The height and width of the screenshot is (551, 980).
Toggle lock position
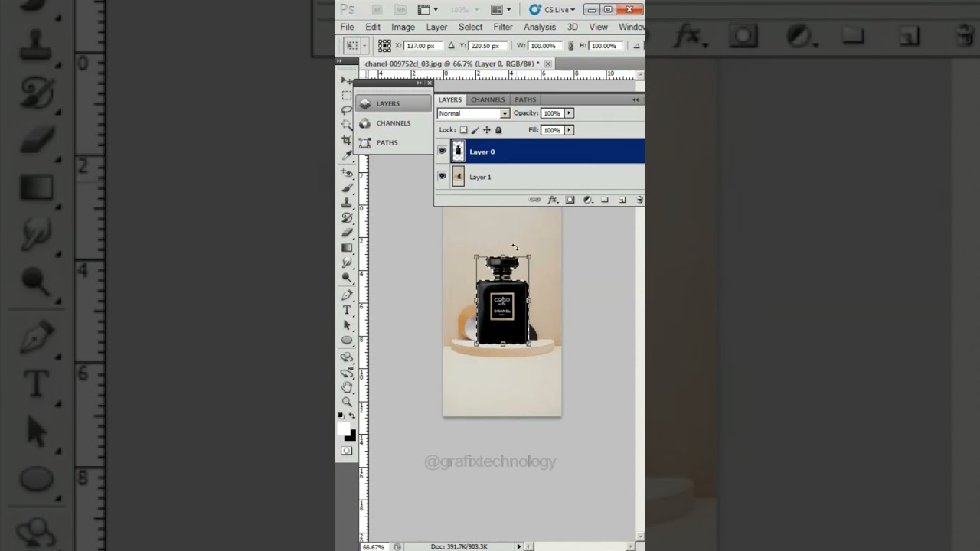[487, 130]
